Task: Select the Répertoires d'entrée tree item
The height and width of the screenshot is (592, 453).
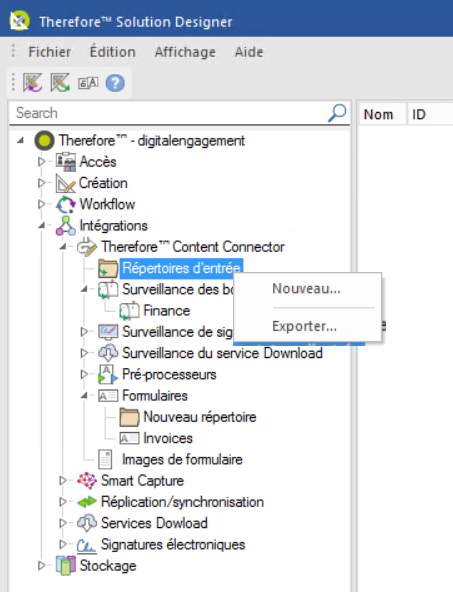Action: (x=181, y=268)
